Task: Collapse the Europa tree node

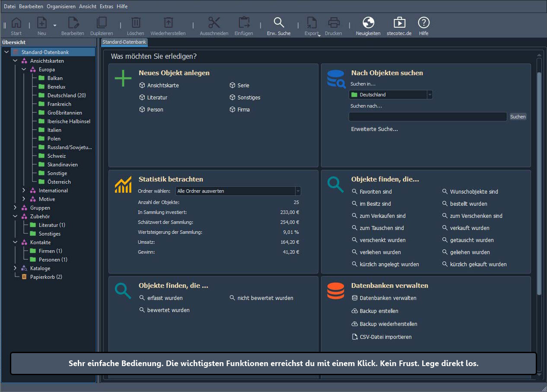Action: coord(24,70)
